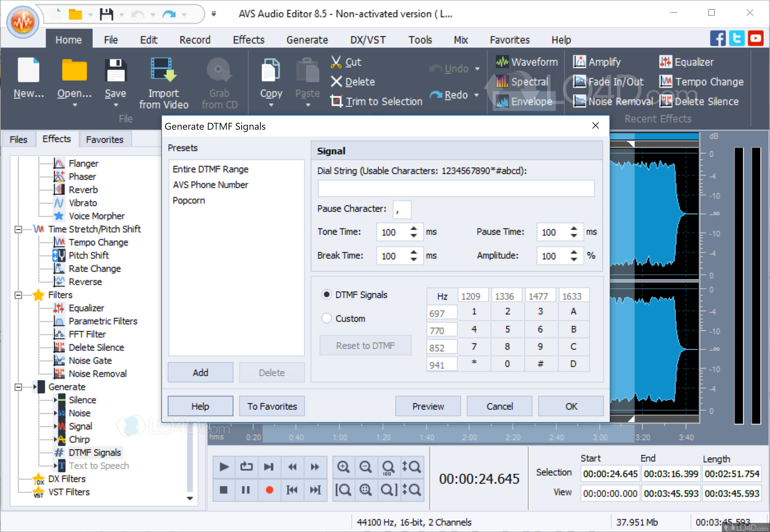Open the Redo history dropdown arrow

[x=477, y=95]
